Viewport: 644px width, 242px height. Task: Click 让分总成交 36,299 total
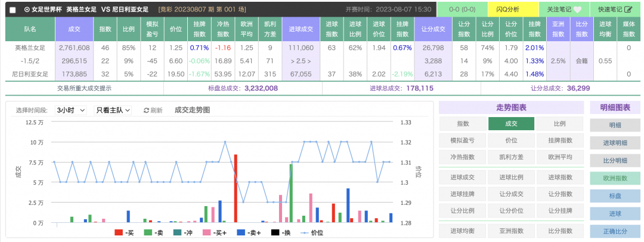pos(560,88)
